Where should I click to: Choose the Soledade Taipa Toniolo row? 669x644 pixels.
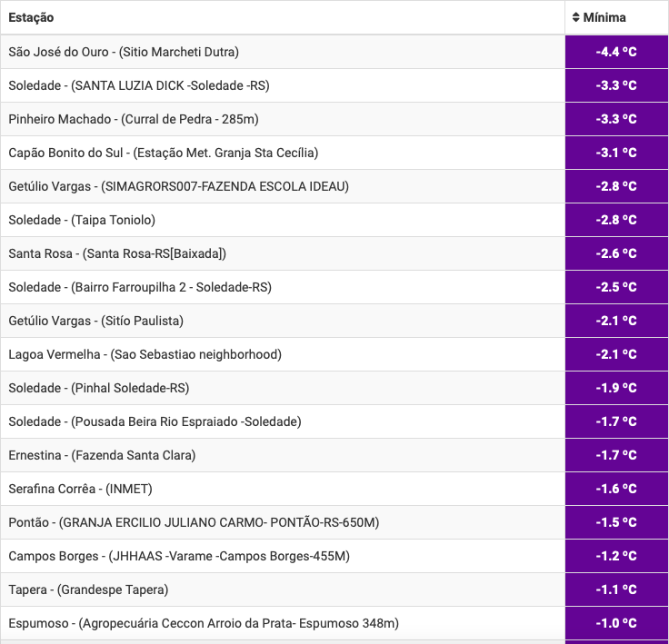(82, 220)
